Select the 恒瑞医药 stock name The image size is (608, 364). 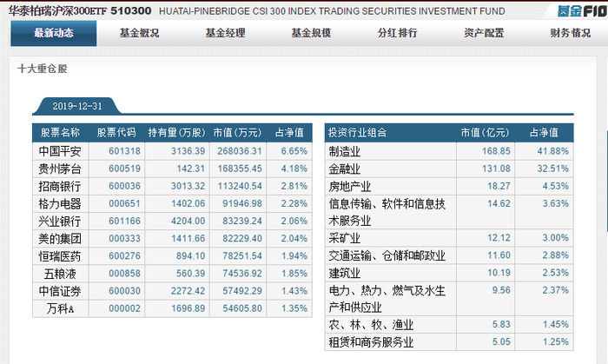click(x=60, y=256)
